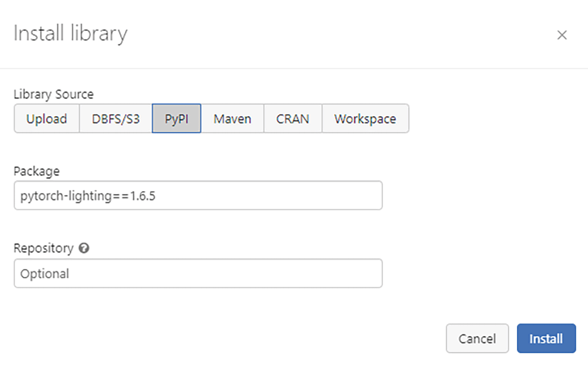The width and height of the screenshot is (588, 365).
Task: Click the Optional Repository input field
Action: (x=198, y=273)
